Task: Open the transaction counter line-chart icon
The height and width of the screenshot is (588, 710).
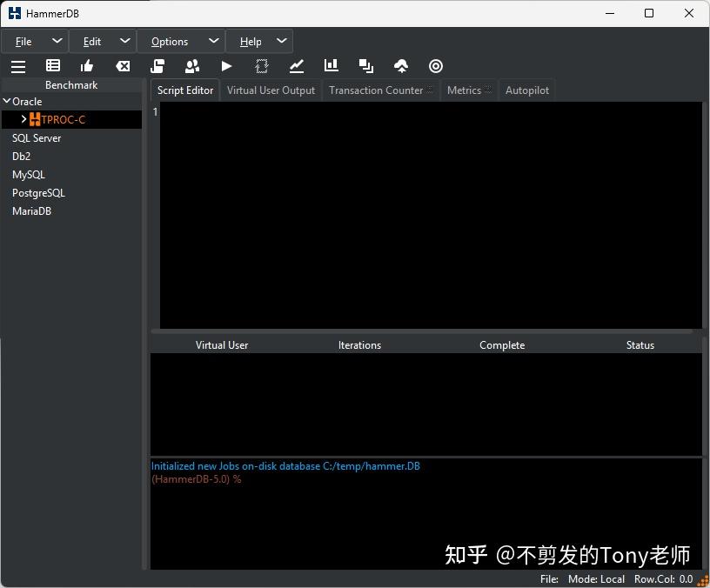Action: click(296, 65)
